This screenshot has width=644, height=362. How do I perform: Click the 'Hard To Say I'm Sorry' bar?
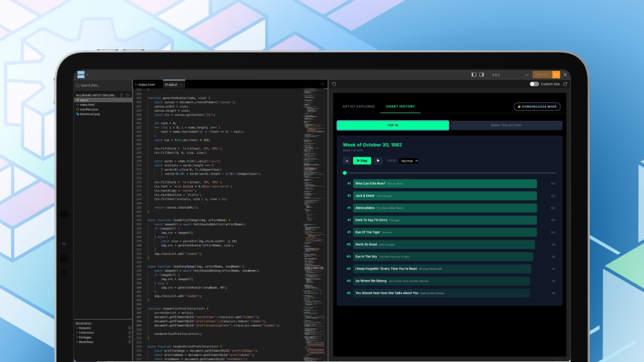coord(445,220)
